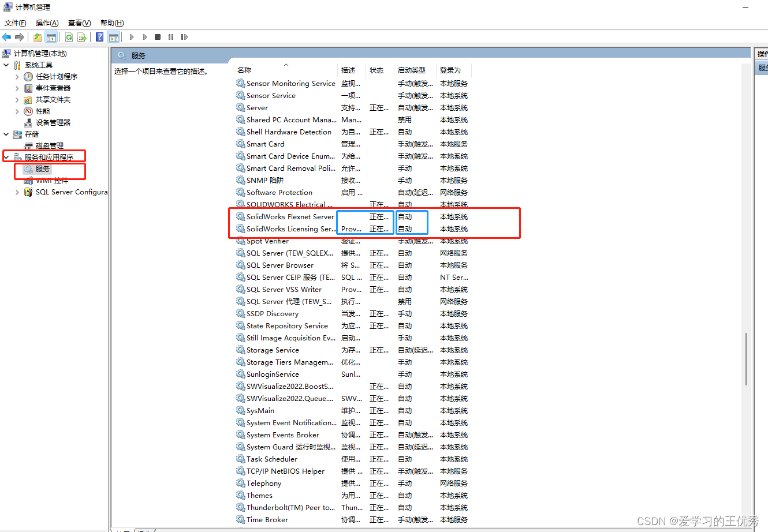The height and width of the screenshot is (532, 768).
Task: Select 系统工具 in the tree
Action: coord(39,65)
